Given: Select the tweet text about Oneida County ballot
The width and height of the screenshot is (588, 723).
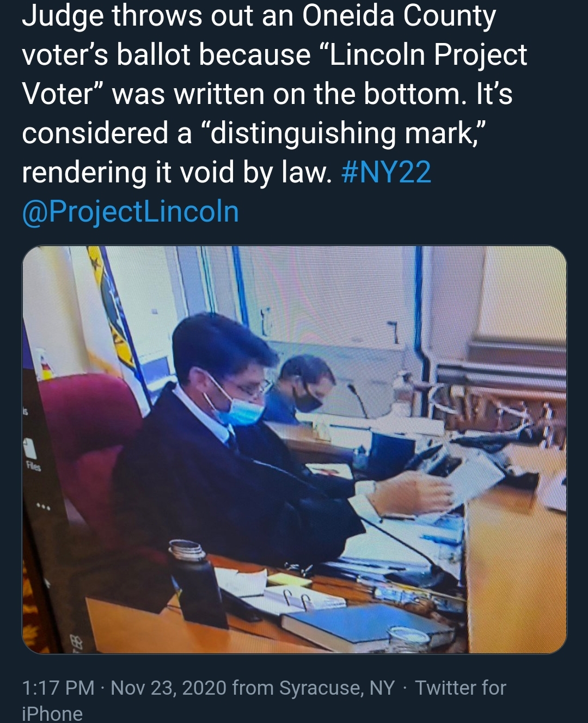Looking at the screenshot, I should pos(275,94).
